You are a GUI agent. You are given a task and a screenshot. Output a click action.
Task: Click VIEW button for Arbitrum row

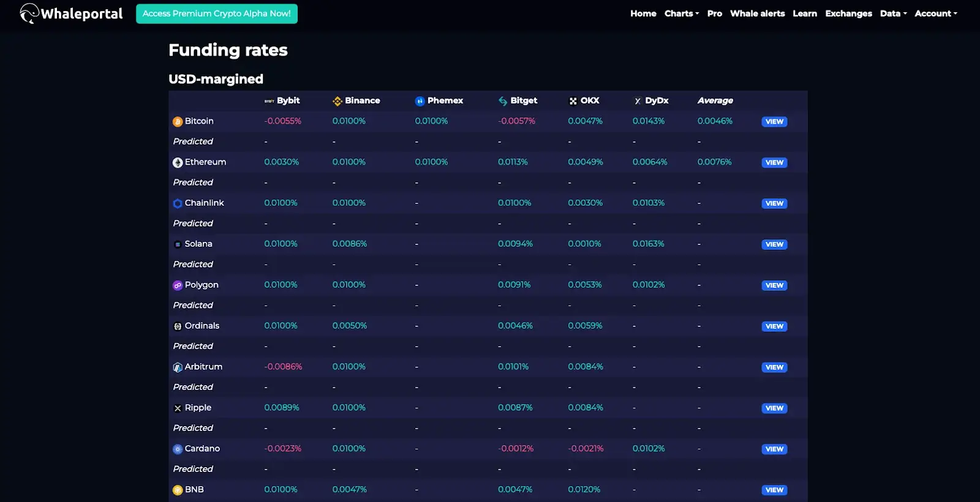pos(774,367)
